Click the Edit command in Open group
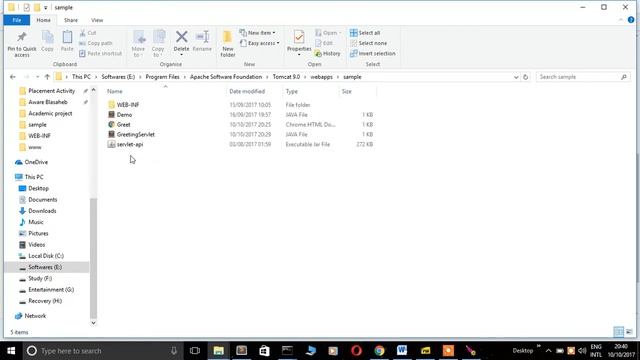Image resolution: width=640 pixels, height=360 pixels. [324, 43]
